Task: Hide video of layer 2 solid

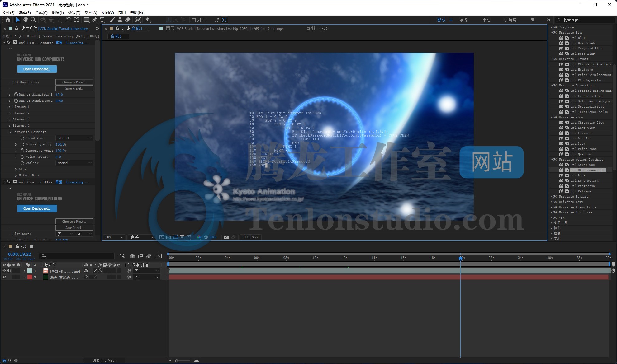Action: [x=4, y=277]
